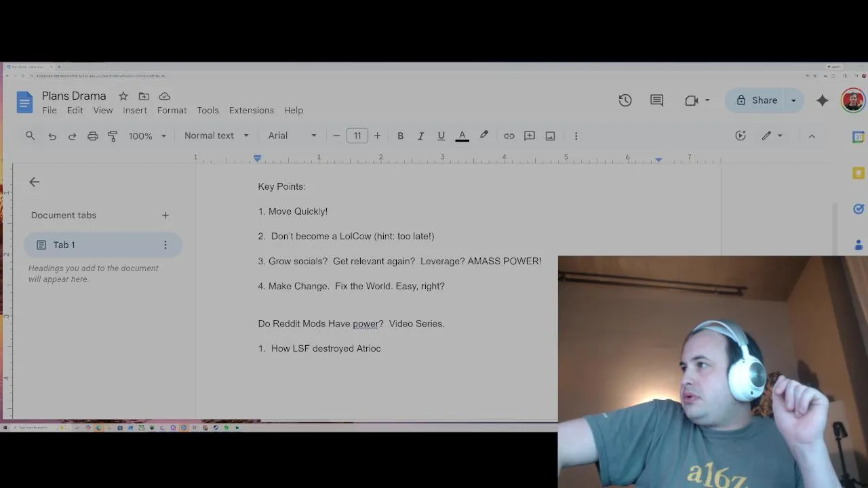This screenshot has width=868, height=488.
Task: Open Contacts side panel icon
Action: [x=859, y=245]
